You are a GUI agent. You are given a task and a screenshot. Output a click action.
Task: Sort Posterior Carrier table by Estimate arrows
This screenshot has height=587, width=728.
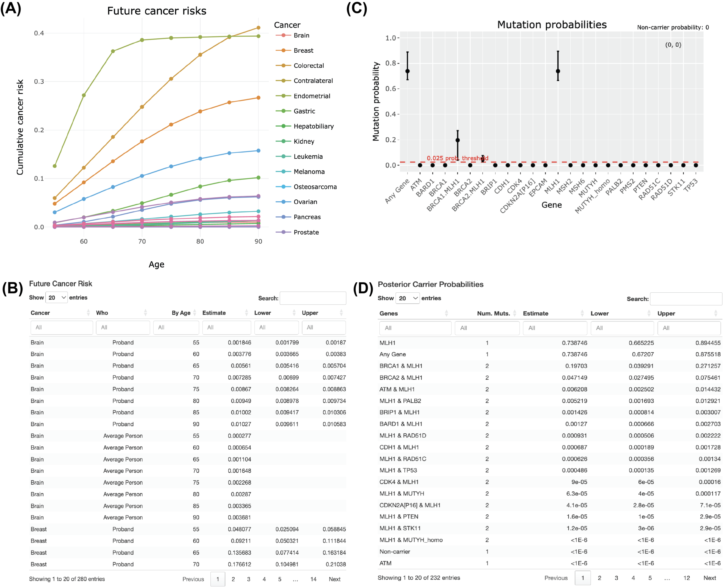point(582,313)
